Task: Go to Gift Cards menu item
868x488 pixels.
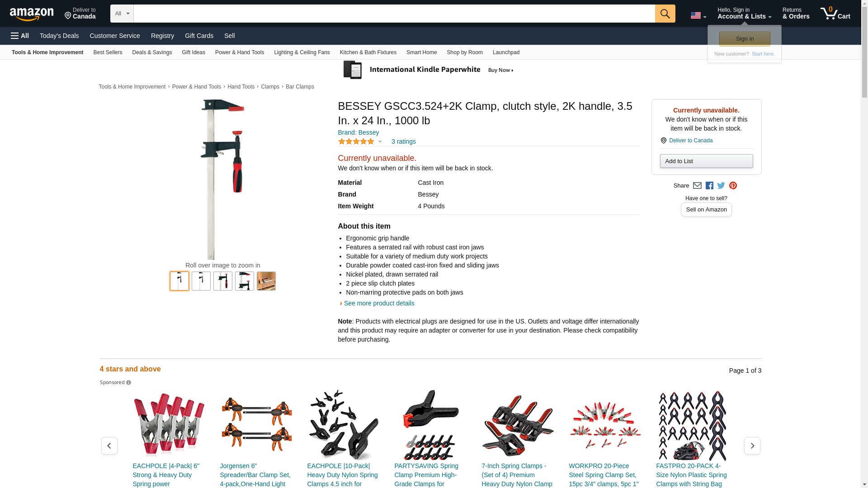Action: [199, 36]
